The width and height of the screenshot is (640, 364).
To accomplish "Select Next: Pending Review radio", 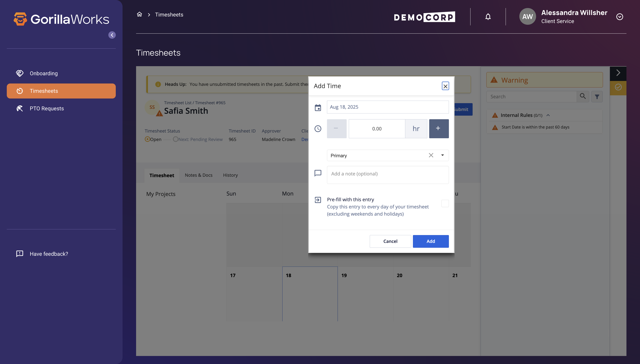I will coord(175,139).
